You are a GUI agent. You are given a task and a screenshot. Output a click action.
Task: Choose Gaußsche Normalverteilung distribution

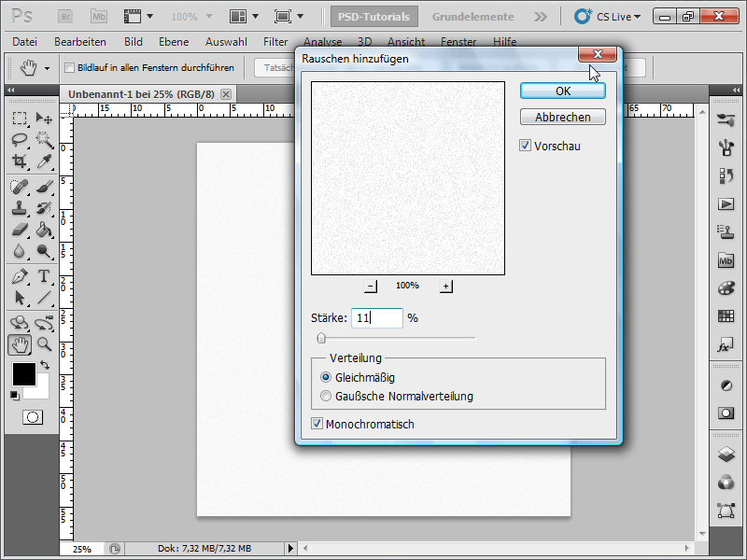pos(326,396)
